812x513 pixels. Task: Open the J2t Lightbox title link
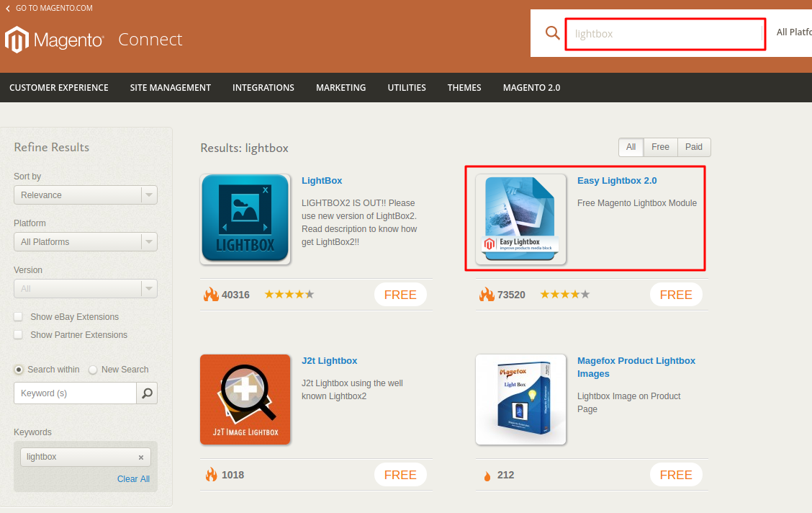(330, 361)
